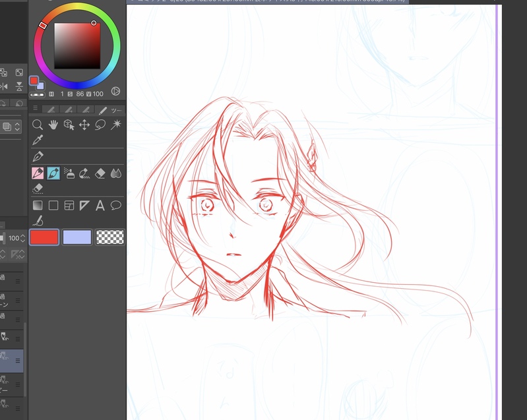Select the highlighted sub tool row

pyautogui.click(x=11, y=361)
